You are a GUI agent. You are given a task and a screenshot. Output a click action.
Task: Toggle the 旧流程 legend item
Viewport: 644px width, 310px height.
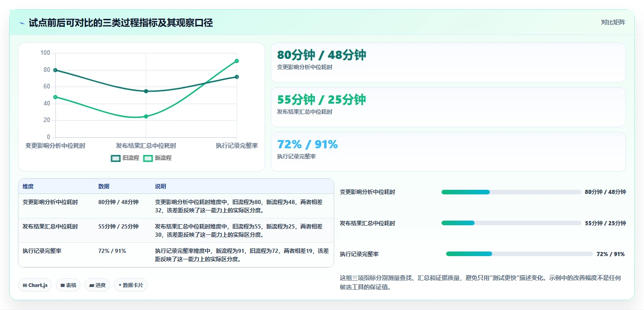point(125,158)
